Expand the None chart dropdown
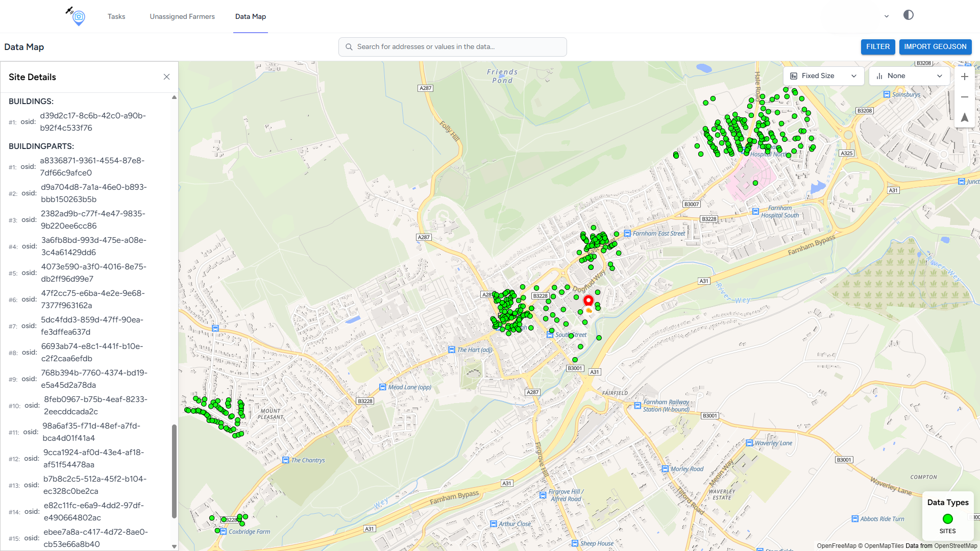The image size is (980, 551). [909, 76]
